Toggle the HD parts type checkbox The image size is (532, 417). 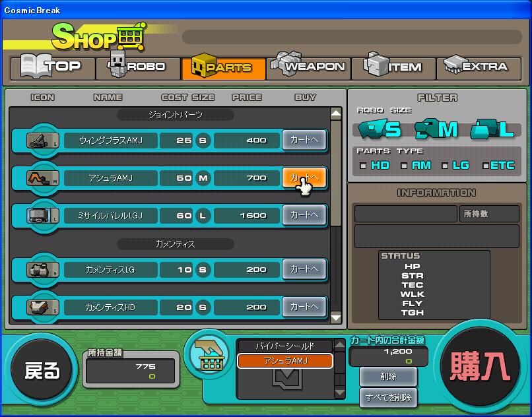pos(364,166)
